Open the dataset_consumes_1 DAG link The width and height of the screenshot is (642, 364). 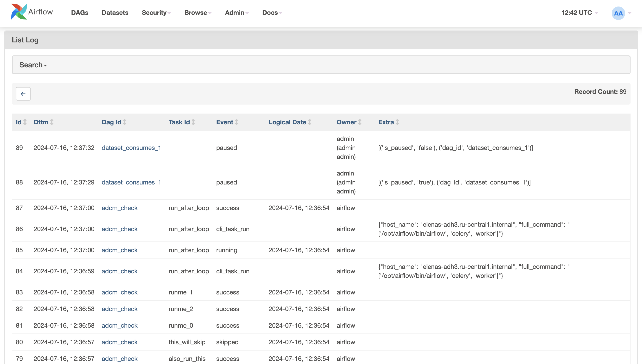pyautogui.click(x=131, y=148)
